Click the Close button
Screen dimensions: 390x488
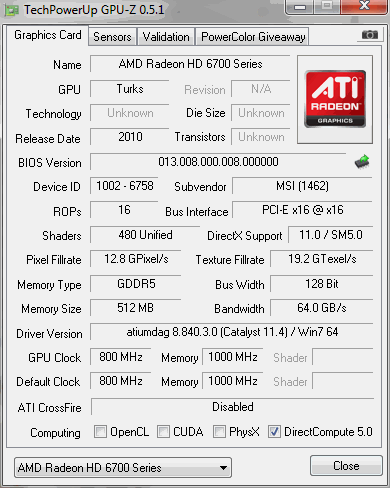pos(346,466)
